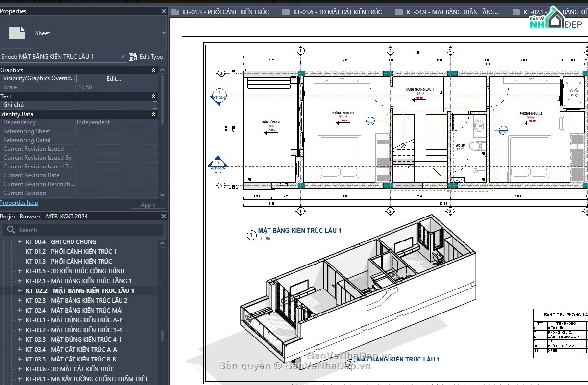The width and height of the screenshot is (588, 385).
Task: Click the Ghi chú value field
Action: point(114,105)
